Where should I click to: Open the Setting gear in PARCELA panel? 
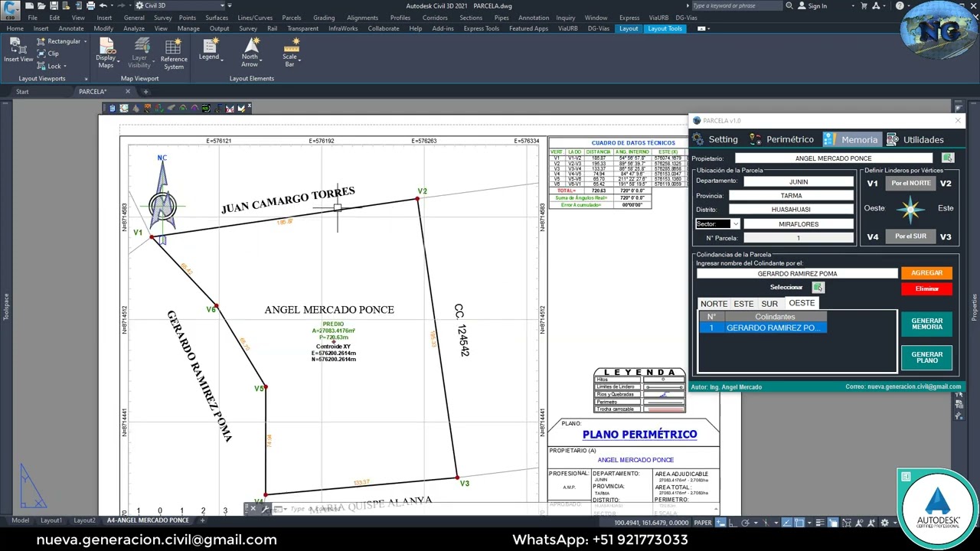point(698,139)
